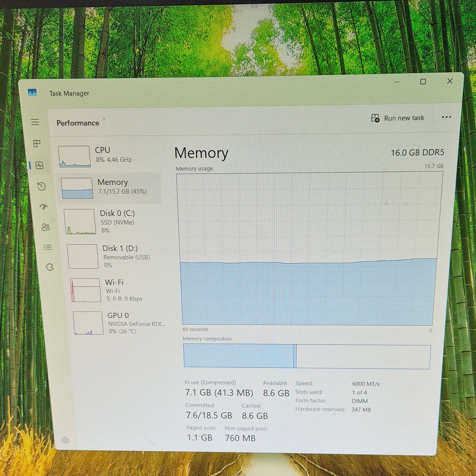Image resolution: width=476 pixels, height=476 pixels.
Task: Click the Disk 0 mini activity graph
Action: (x=80, y=221)
